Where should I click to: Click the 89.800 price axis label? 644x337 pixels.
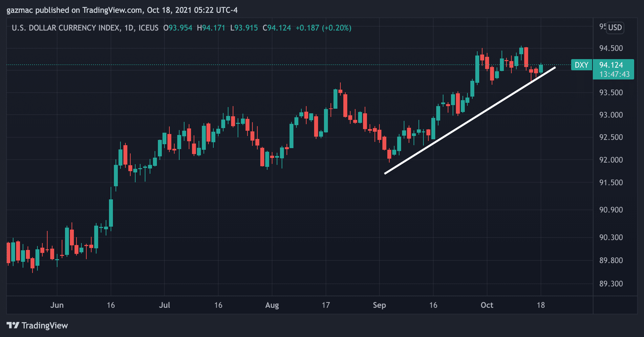(611, 260)
